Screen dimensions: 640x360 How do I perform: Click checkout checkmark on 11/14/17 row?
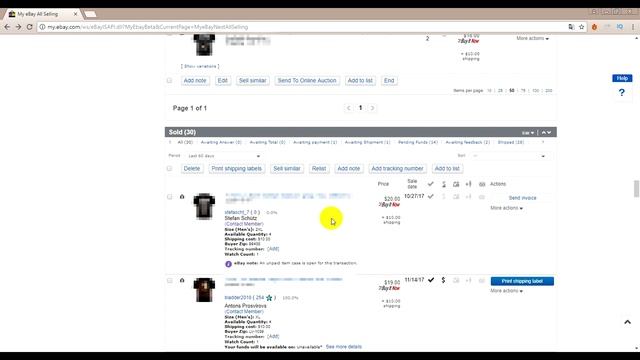point(431,280)
